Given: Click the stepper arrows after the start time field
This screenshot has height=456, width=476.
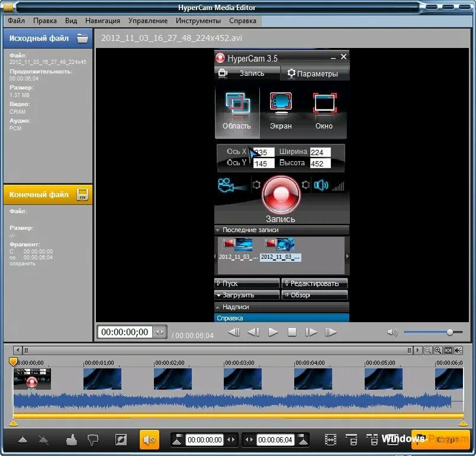Looking at the screenshot, I should [231, 439].
